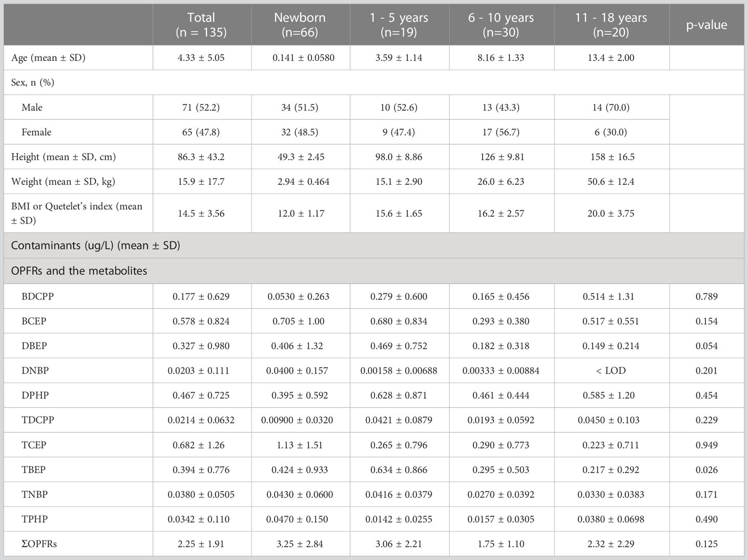The image size is (748, 560).
Task: Click the 'DNBP' row label
Action: (x=35, y=371)
